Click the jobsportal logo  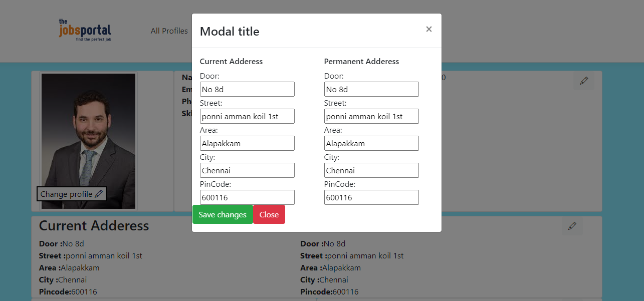[x=85, y=29]
